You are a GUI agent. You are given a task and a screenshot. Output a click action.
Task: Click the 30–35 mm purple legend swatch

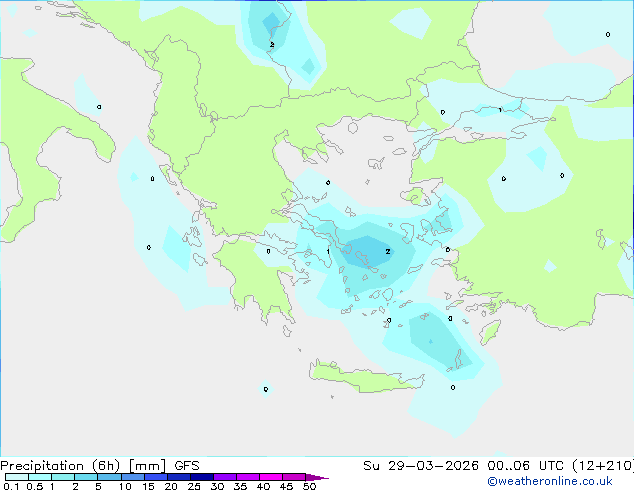pos(225,477)
